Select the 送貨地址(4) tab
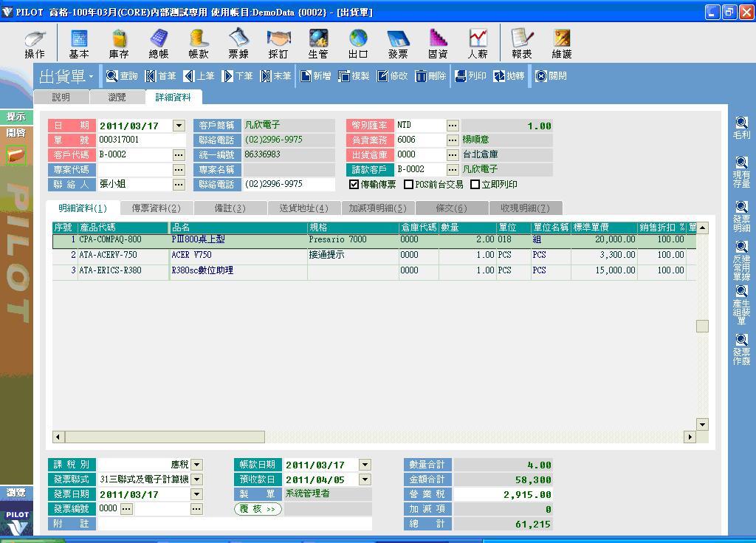Image resolution: width=756 pixels, height=543 pixels. point(303,208)
